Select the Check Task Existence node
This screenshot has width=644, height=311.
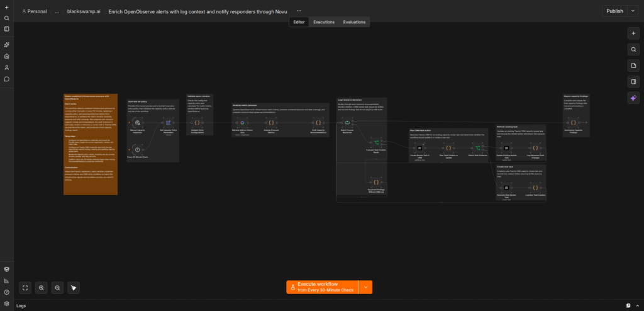pos(477,148)
